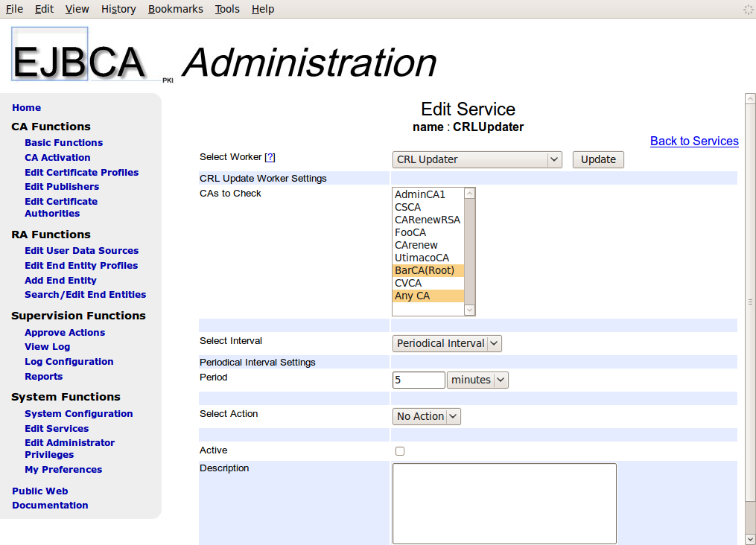
Task: Click the worker help [?] link
Action: pos(270,157)
